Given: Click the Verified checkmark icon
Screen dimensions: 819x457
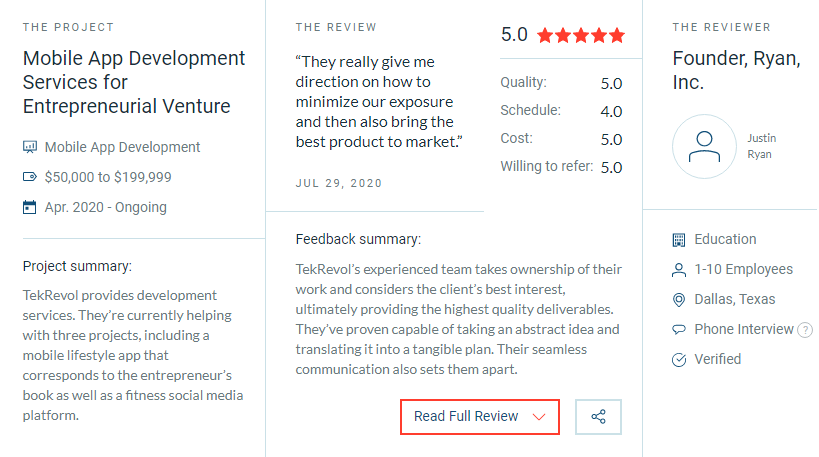Looking at the screenshot, I should click(678, 360).
